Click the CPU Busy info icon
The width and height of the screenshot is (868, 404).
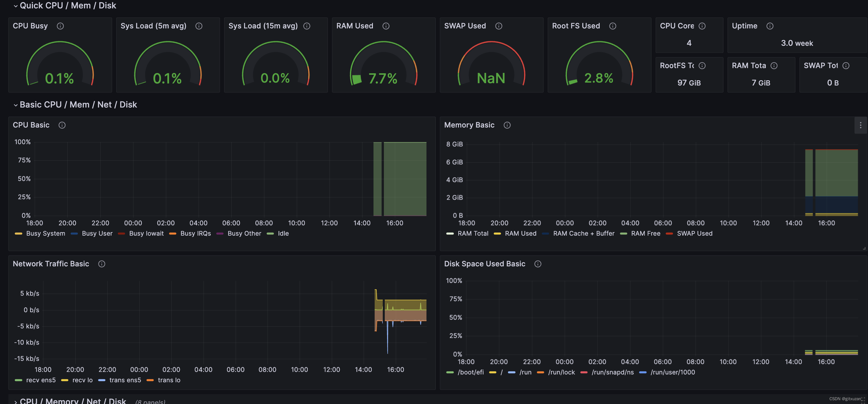coord(60,26)
